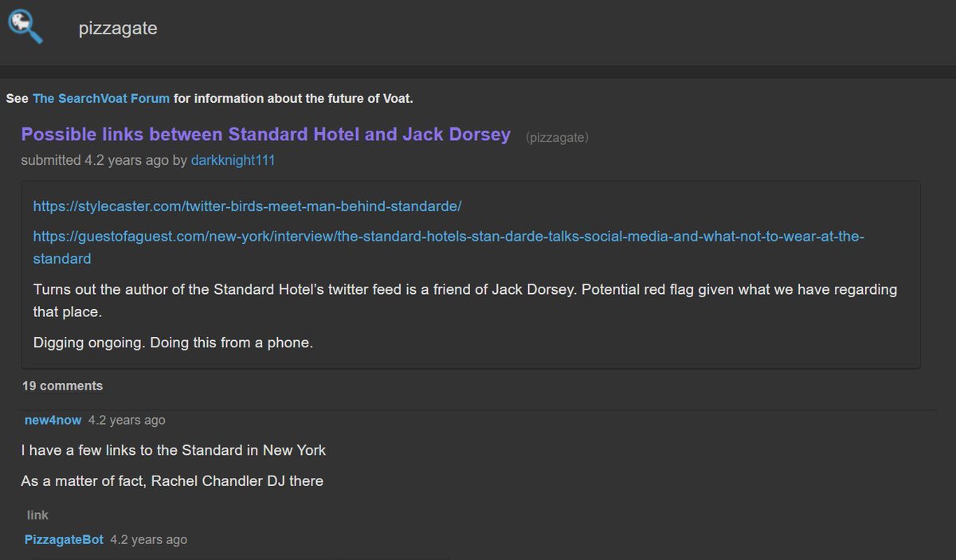Open darkknight111 user profile
The height and width of the screenshot is (560, 956).
(233, 160)
